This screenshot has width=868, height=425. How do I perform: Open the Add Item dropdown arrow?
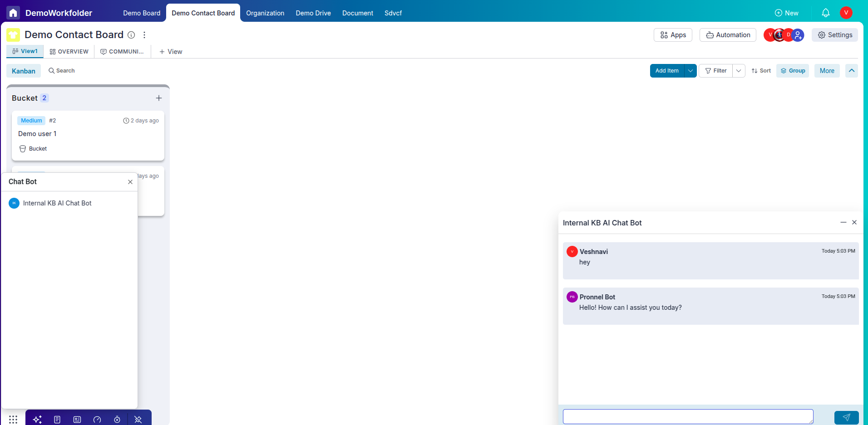pyautogui.click(x=690, y=71)
